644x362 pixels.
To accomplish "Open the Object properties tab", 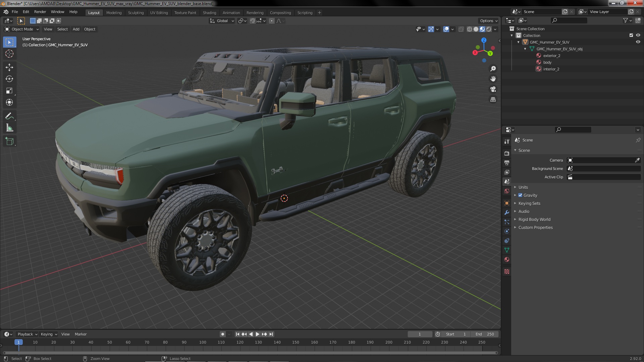I will click(507, 203).
